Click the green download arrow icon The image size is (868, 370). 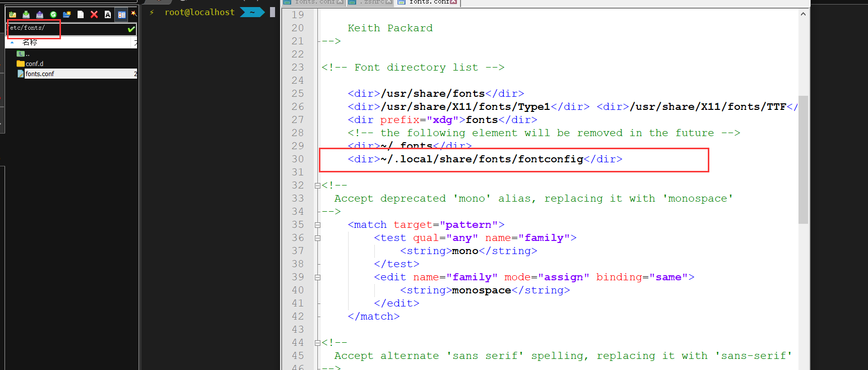click(x=26, y=15)
